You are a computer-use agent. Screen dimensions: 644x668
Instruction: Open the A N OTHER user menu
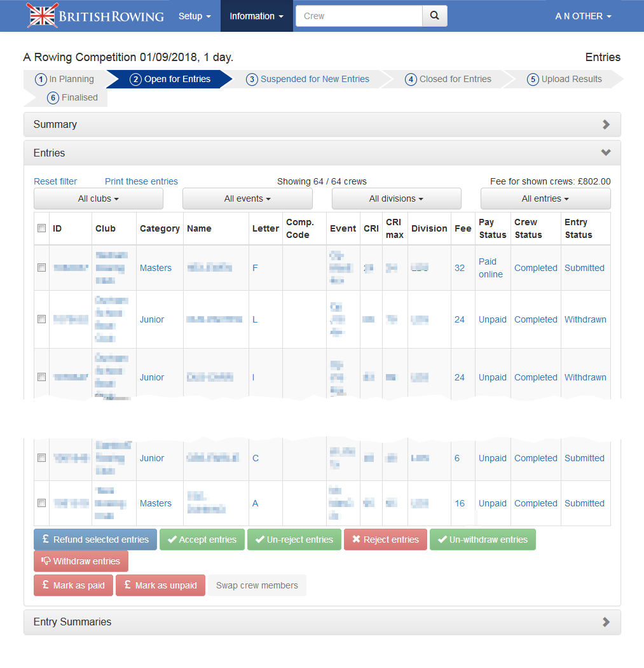click(x=583, y=16)
